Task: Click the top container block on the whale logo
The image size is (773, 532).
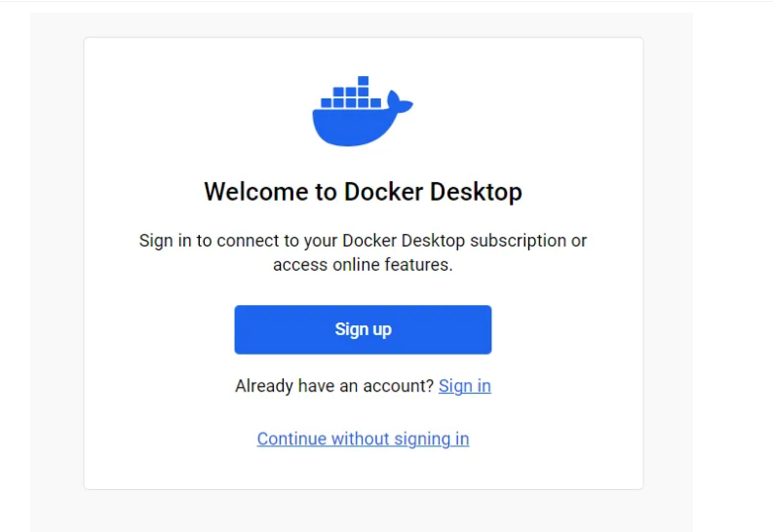Action: click(x=363, y=81)
